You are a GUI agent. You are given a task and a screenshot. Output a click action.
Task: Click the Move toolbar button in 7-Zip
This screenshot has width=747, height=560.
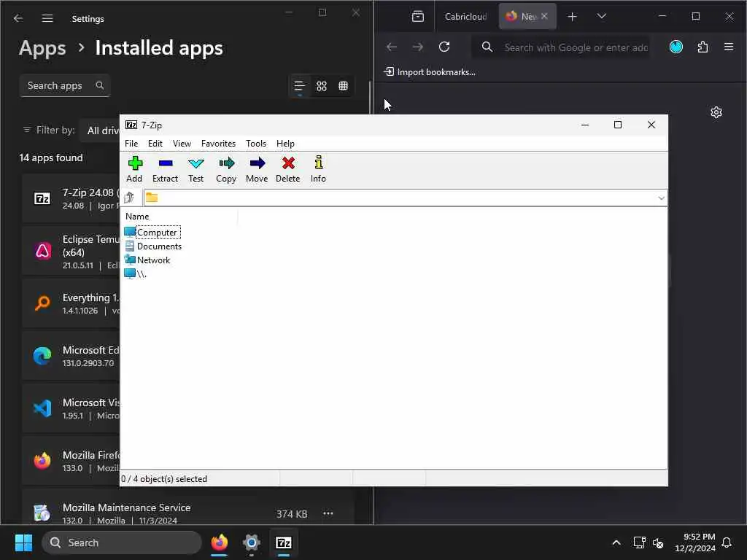click(257, 169)
